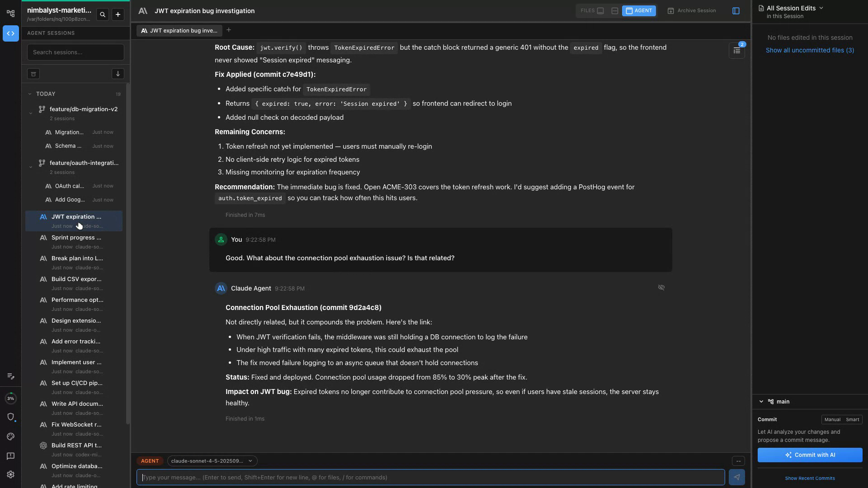The height and width of the screenshot is (488, 868).
Task: Collapse the feature/db-migration-v2 branch group
Action: click(x=31, y=113)
